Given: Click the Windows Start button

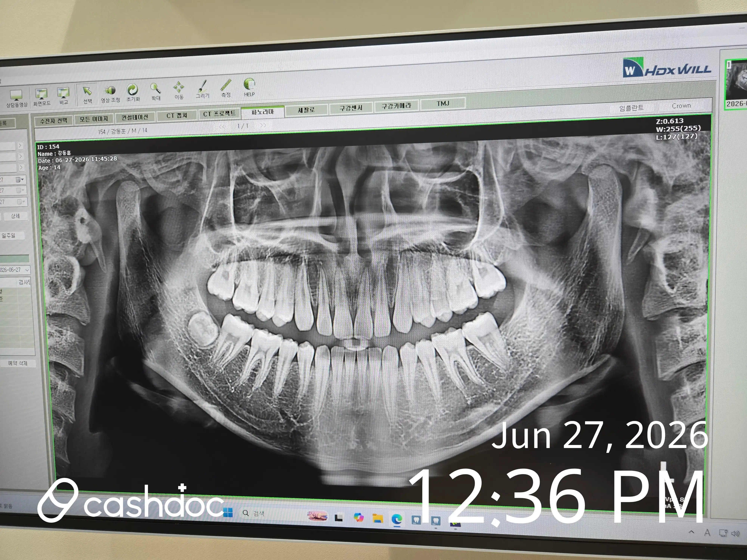Looking at the screenshot, I should pos(228,512).
